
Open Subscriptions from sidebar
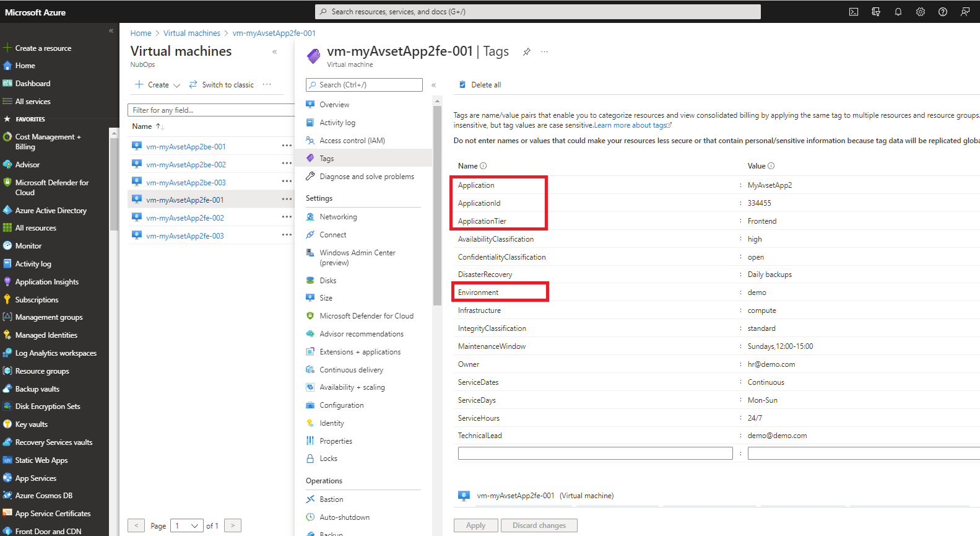[x=37, y=300]
